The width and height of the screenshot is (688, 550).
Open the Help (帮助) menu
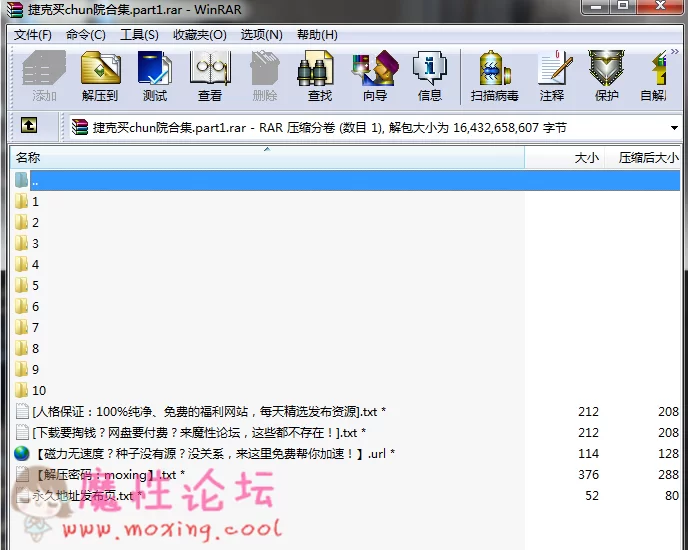(317, 35)
